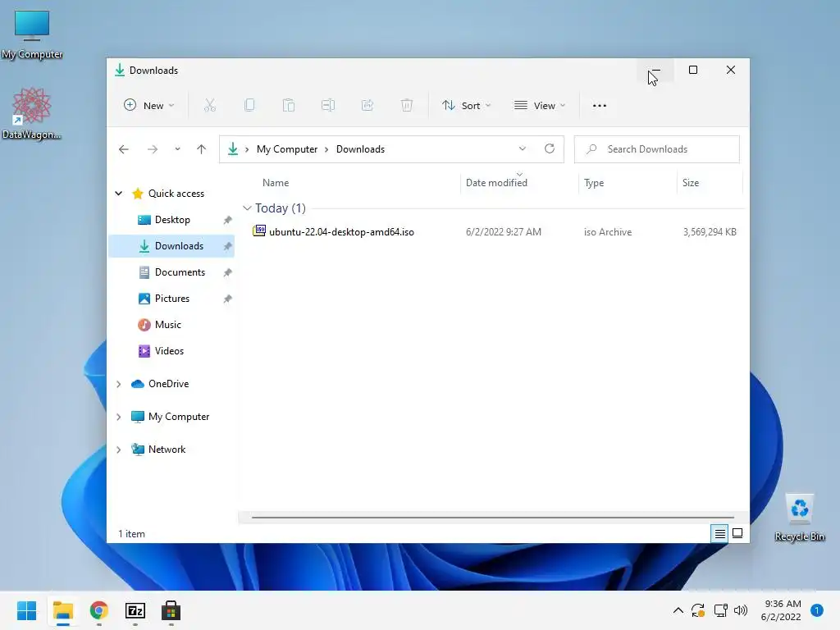This screenshot has height=630, width=840.
Task: Open 7-Zip from the taskbar
Action: click(x=135, y=610)
